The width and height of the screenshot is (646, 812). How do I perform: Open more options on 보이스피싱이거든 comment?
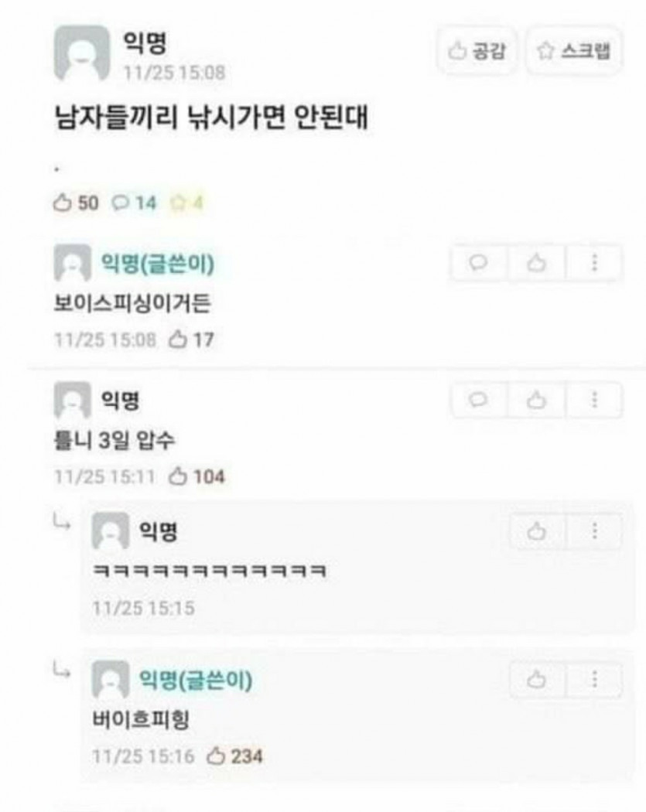click(594, 263)
